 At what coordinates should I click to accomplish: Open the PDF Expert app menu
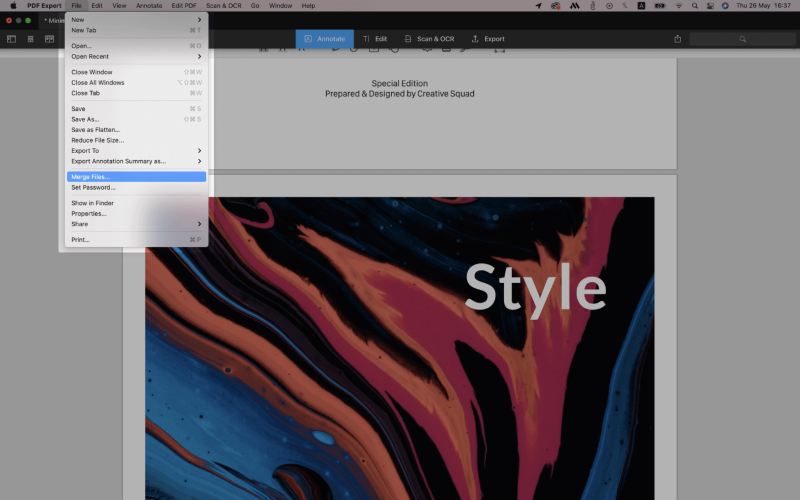point(44,6)
